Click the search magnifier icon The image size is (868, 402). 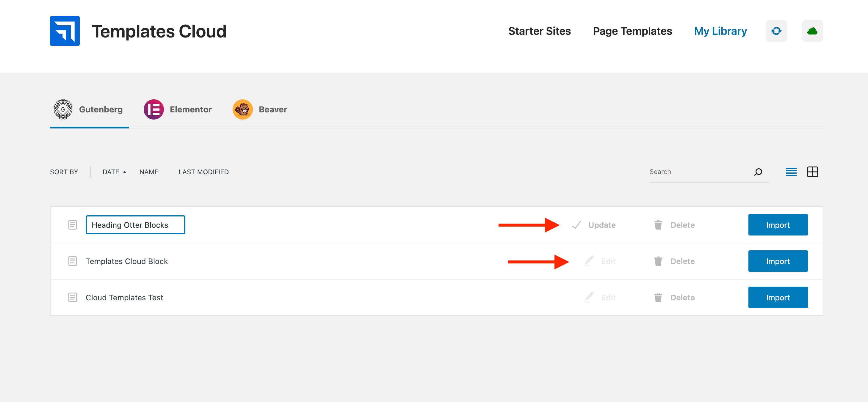758,172
